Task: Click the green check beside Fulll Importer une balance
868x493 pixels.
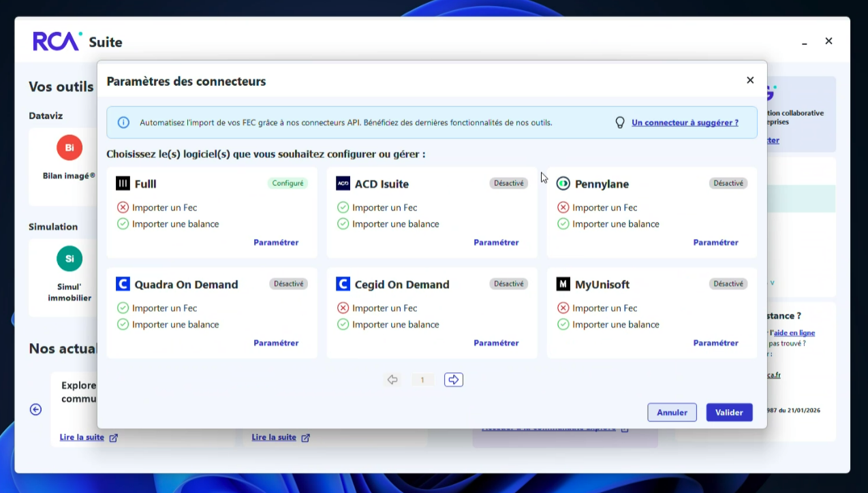Action: tap(123, 224)
